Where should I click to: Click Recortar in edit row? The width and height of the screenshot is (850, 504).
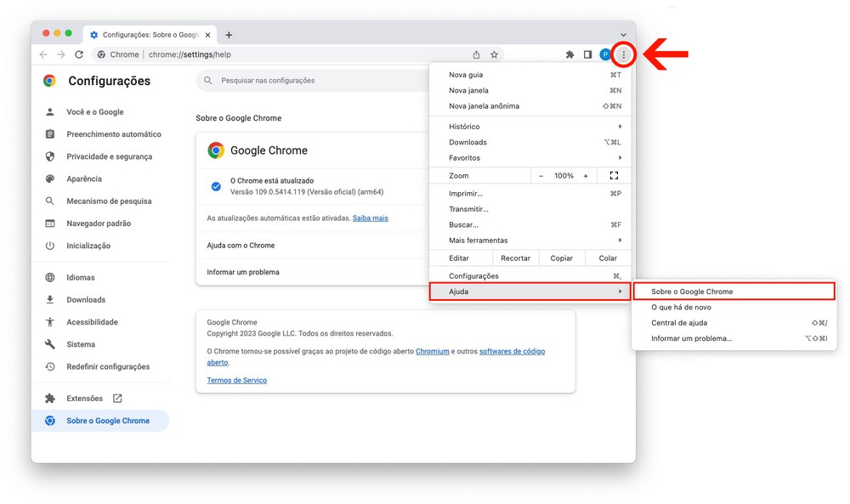[516, 258]
